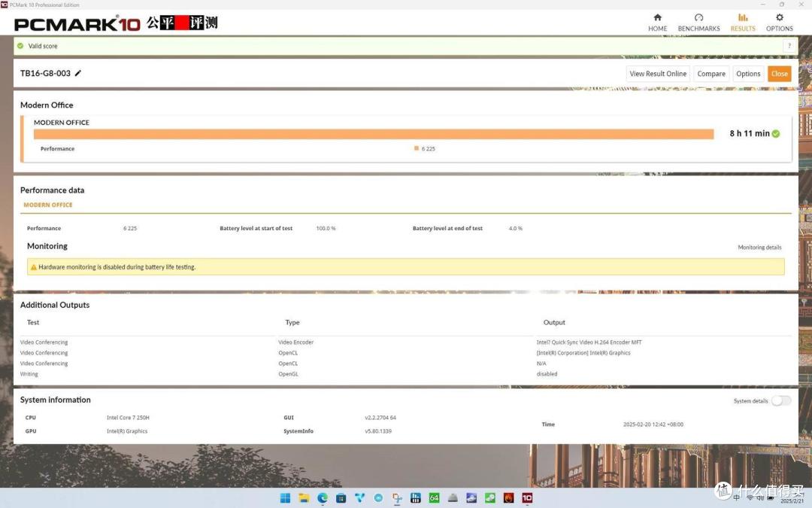Open Microsoft Store from the taskbar
This screenshot has width=812, height=508.
tap(341, 498)
